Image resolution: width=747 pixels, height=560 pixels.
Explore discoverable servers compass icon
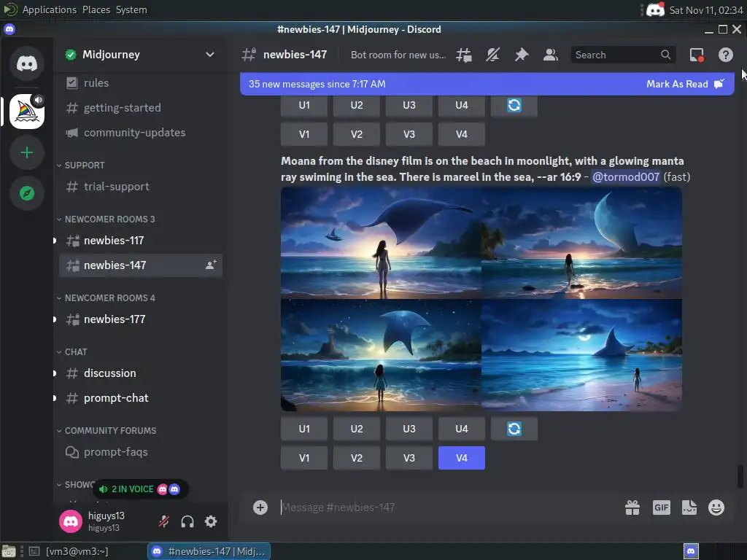point(27,193)
